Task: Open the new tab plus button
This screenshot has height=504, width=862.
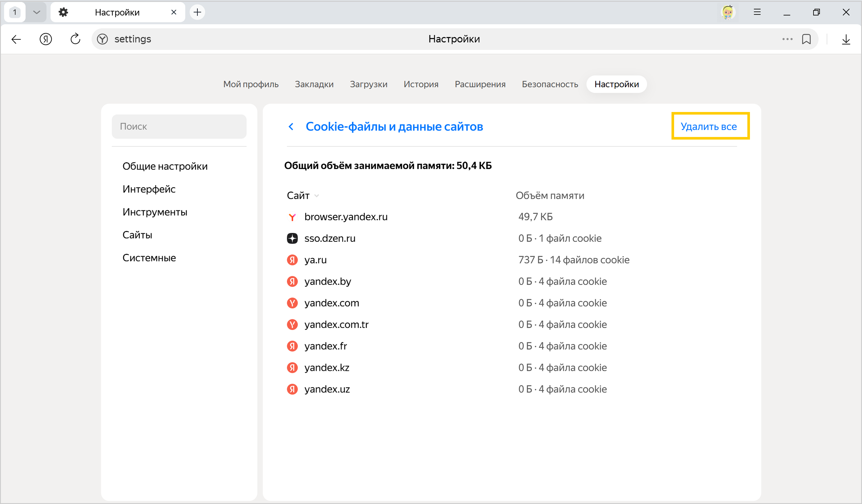Action: [x=197, y=13]
